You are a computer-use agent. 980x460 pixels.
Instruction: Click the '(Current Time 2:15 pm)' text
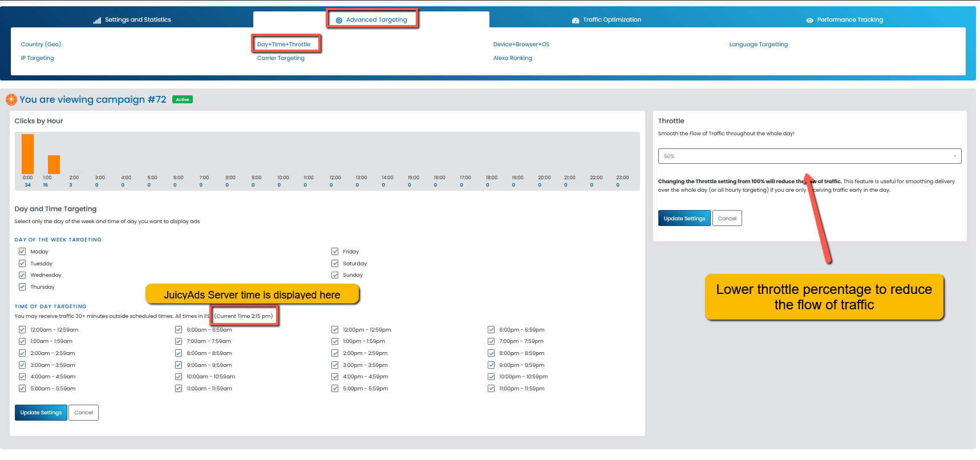tap(244, 316)
